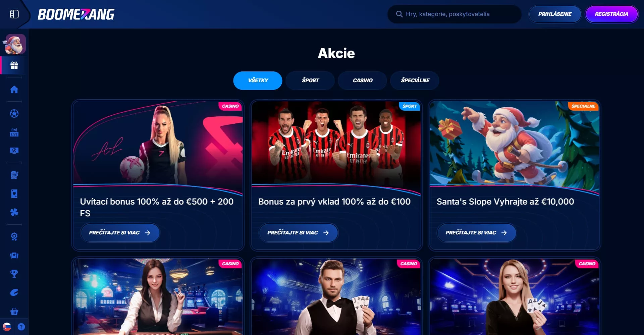
Task: Open the slot machine casino icon
Action: click(x=14, y=175)
